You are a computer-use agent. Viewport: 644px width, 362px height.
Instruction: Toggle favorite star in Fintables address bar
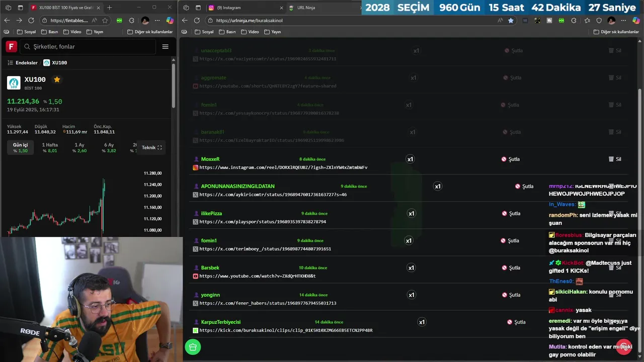(105, 21)
